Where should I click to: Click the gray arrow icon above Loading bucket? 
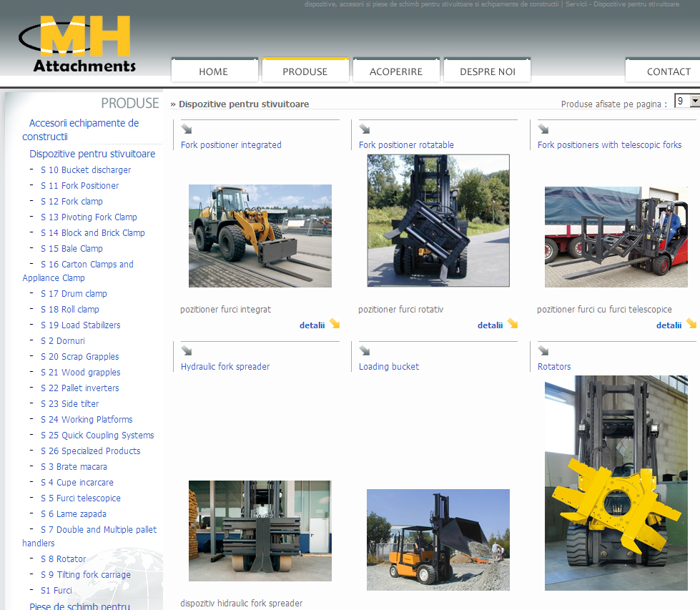pos(365,351)
